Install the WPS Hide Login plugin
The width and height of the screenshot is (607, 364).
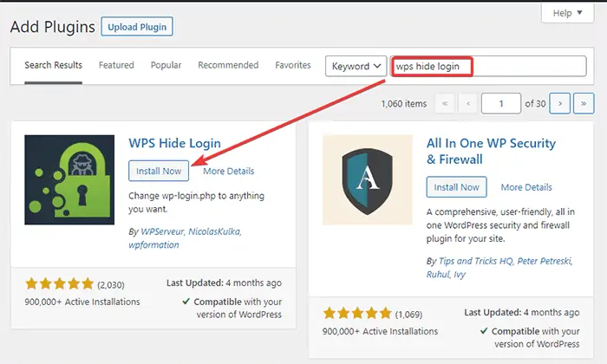[x=159, y=171]
